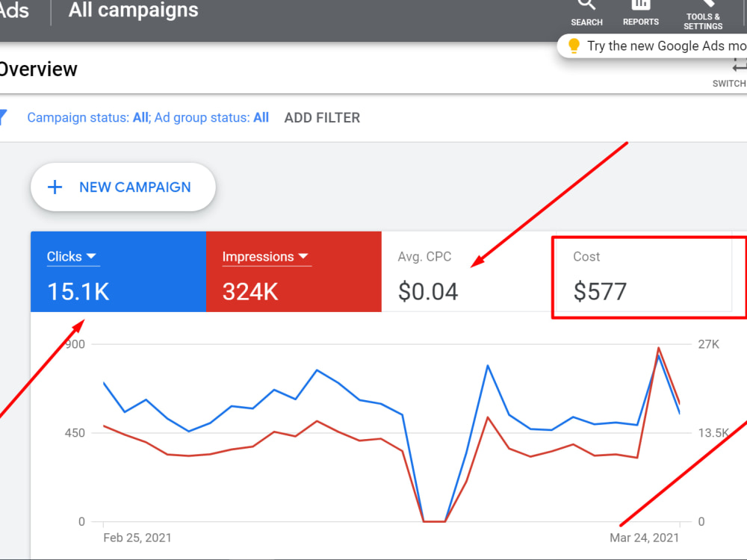747x560 pixels.
Task: Open the Search tool in header
Action: (x=586, y=13)
